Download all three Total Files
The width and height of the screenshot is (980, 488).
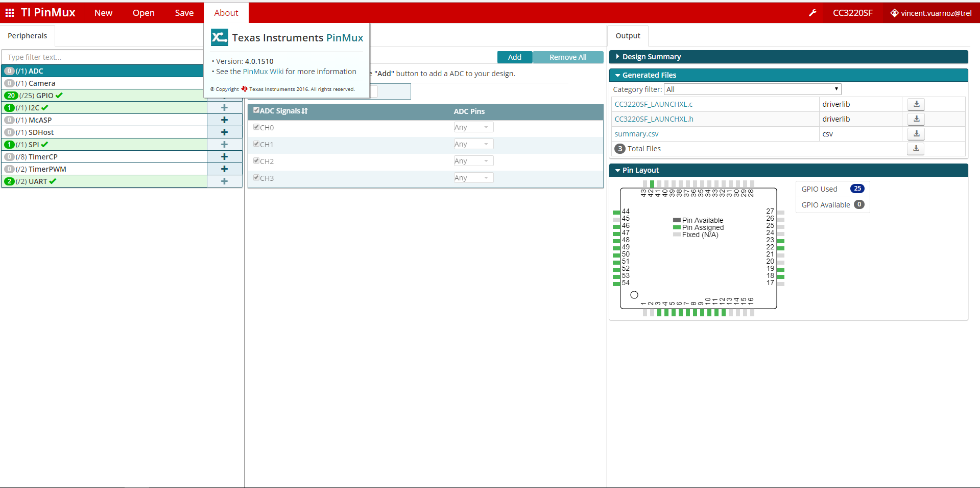click(916, 149)
